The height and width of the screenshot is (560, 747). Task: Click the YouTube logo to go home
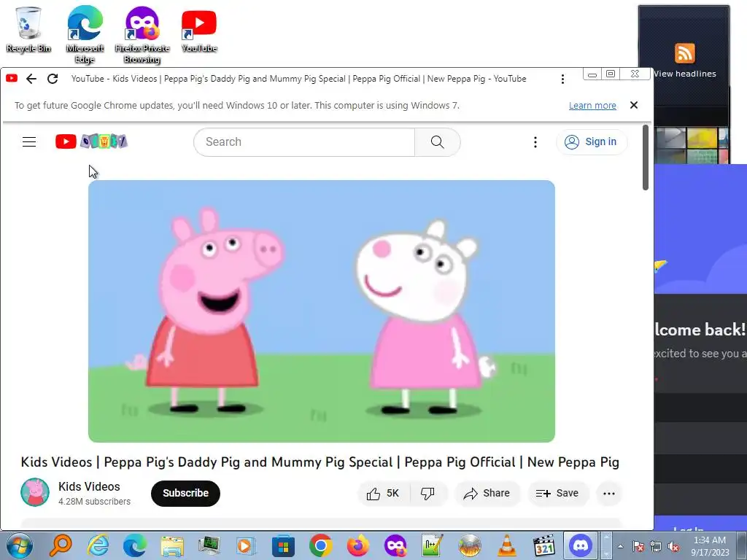(91, 141)
